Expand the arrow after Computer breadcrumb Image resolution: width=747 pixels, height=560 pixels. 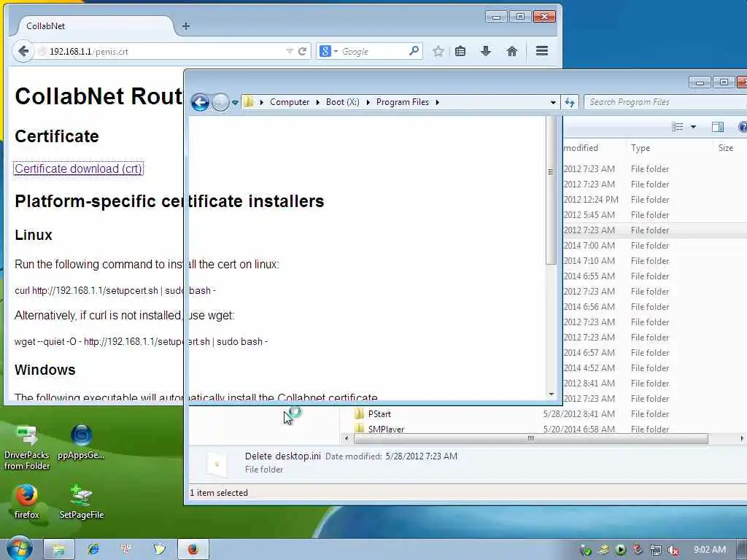[318, 102]
